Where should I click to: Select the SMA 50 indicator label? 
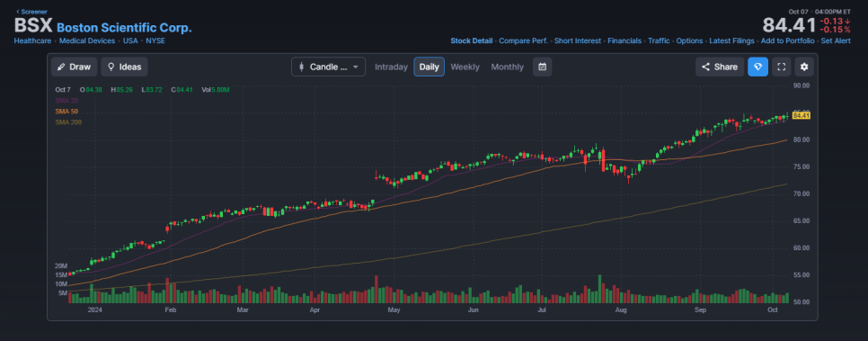pyautogui.click(x=66, y=112)
